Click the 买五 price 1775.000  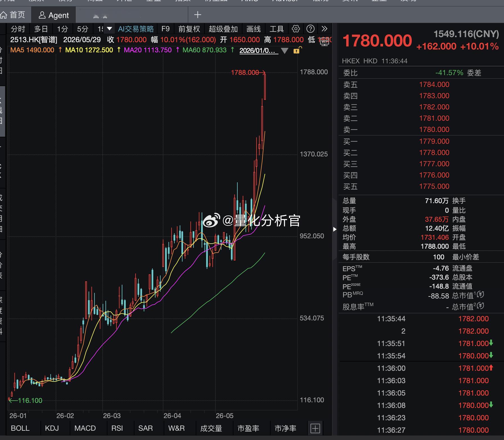[434, 186]
